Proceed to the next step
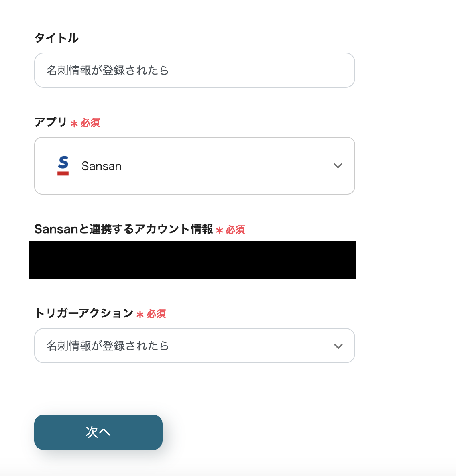The image size is (456, 476). (98, 432)
